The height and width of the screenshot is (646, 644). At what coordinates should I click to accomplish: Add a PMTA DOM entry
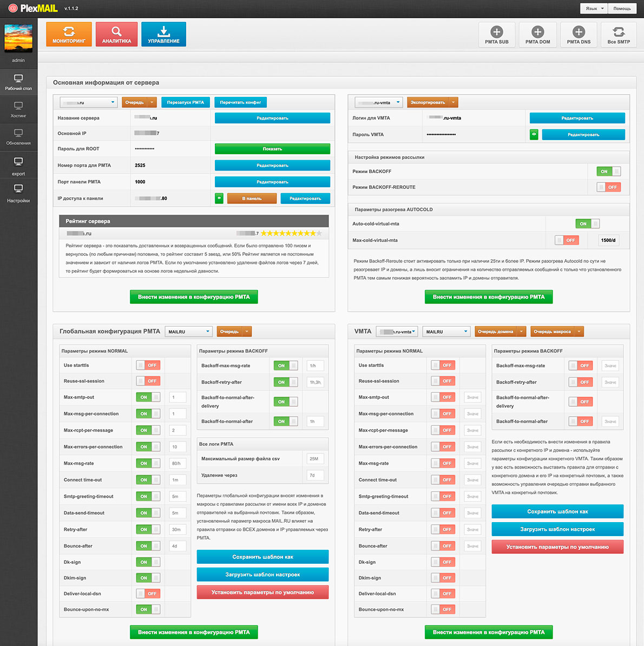(x=538, y=35)
